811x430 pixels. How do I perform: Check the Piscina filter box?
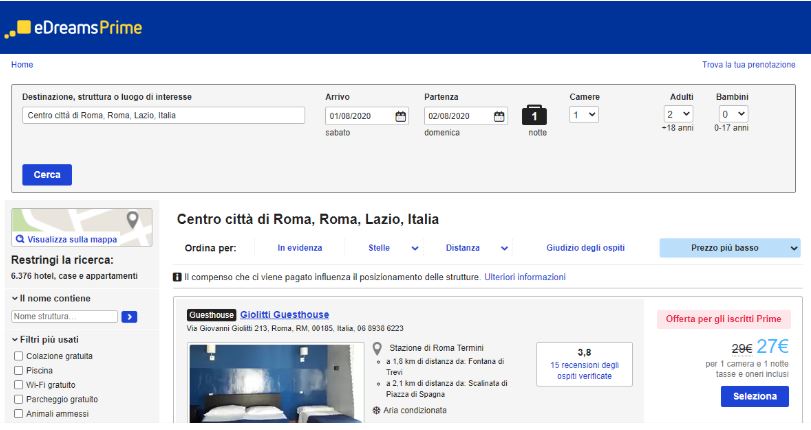click(17, 370)
